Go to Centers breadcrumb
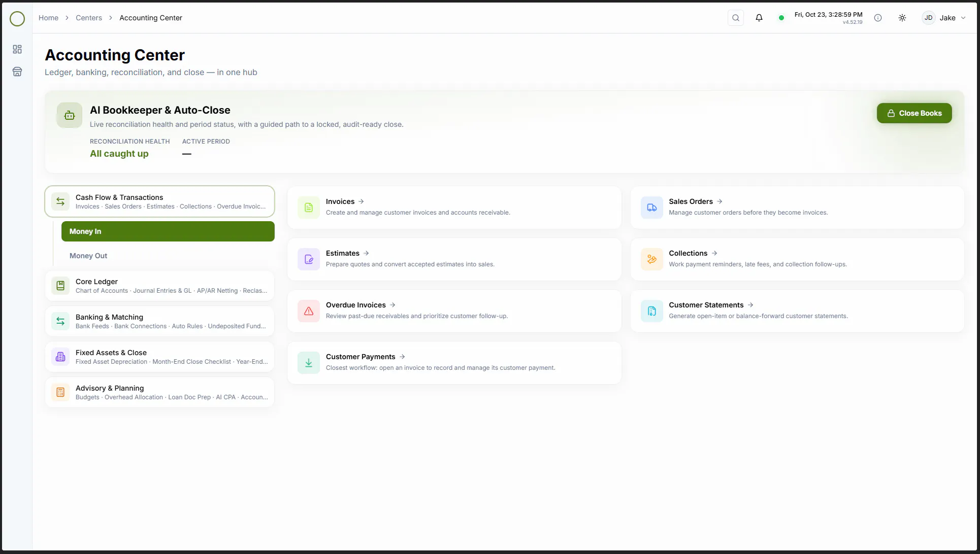 point(89,18)
